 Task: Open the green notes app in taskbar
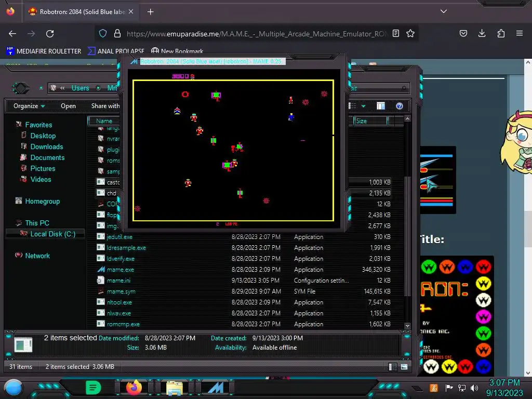(x=94, y=388)
